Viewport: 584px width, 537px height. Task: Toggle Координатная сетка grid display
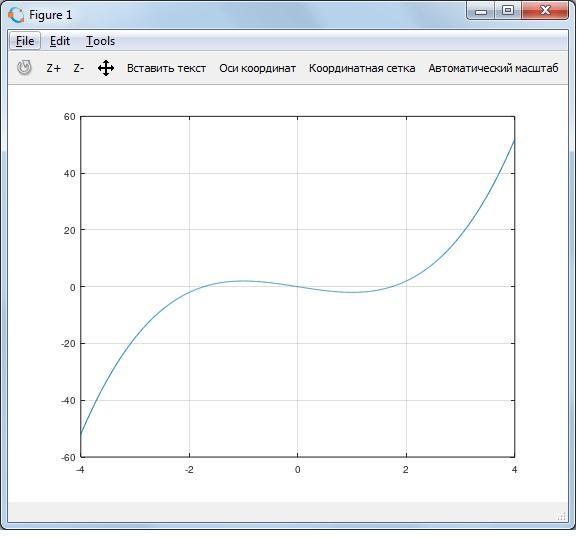tap(362, 69)
